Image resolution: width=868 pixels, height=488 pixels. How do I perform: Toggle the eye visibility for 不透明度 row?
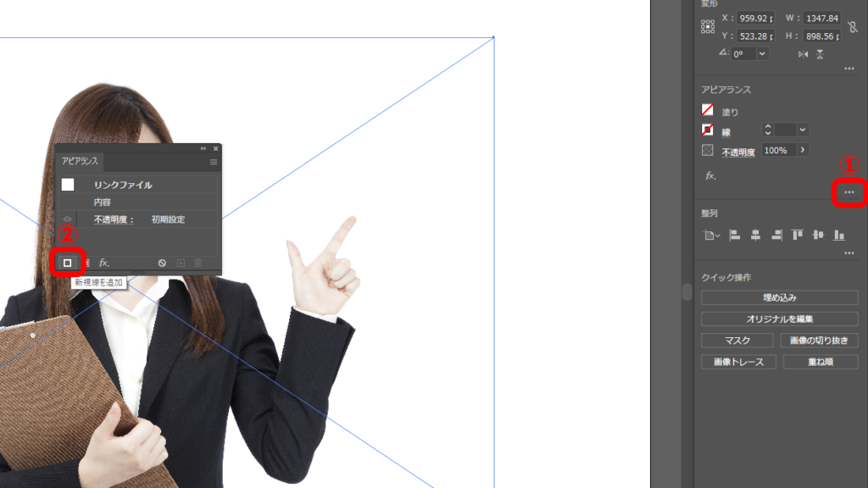(x=68, y=219)
